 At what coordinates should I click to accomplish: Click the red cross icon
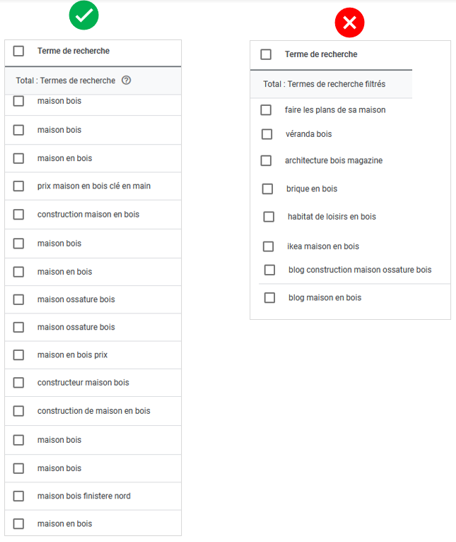(350, 23)
